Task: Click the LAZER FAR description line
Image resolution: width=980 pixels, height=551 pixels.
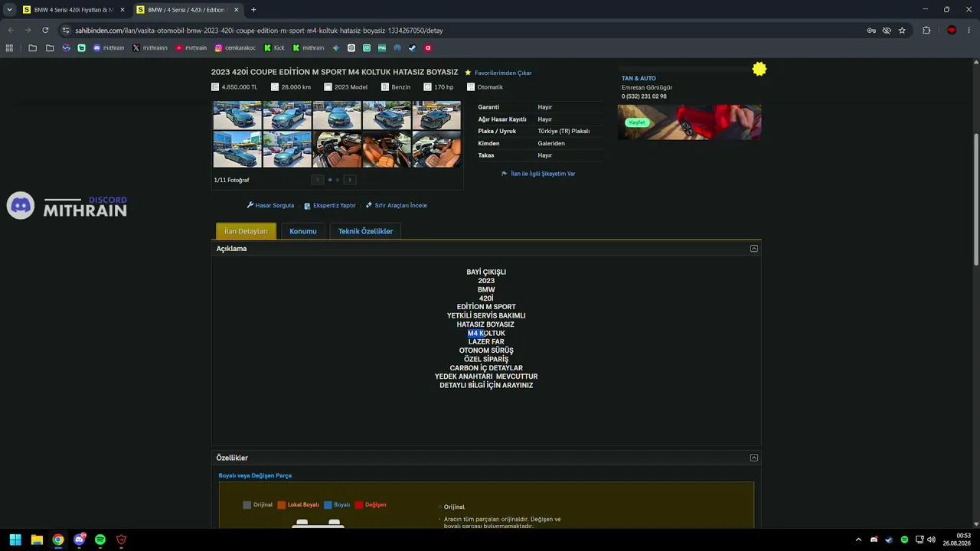Action: point(486,342)
